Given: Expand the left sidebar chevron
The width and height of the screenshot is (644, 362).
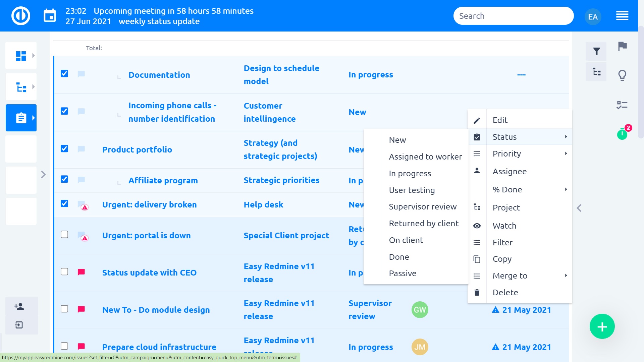Looking at the screenshot, I should tap(43, 175).
